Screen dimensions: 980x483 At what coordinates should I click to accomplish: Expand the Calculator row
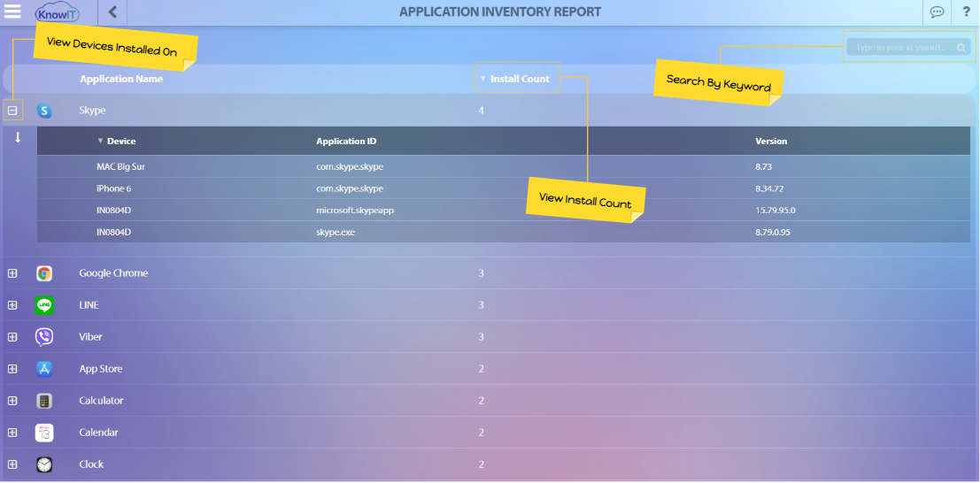tap(12, 401)
